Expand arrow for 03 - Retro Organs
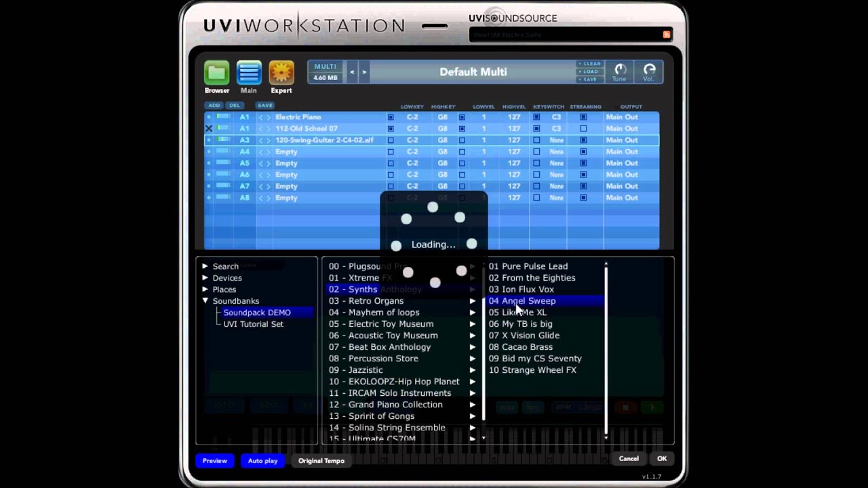Image resolution: width=868 pixels, height=488 pixels. pos(472,301)
